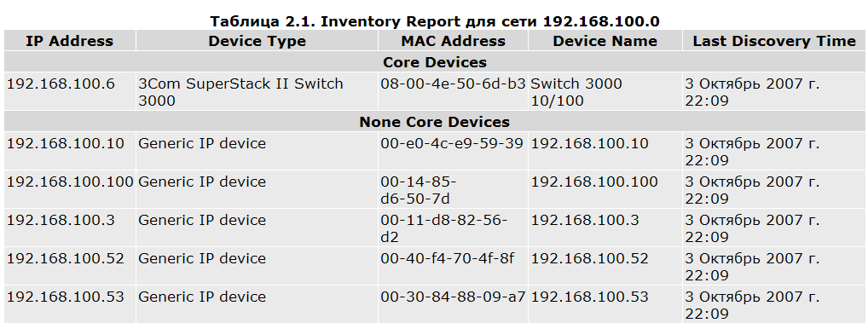The image size is (868, 323).
Task: Select the Core Devices section row
Action: (435, 62)
